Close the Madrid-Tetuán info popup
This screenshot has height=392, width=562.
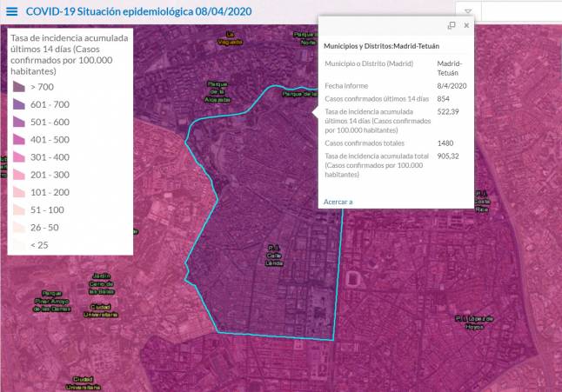(x=466, y=26)
